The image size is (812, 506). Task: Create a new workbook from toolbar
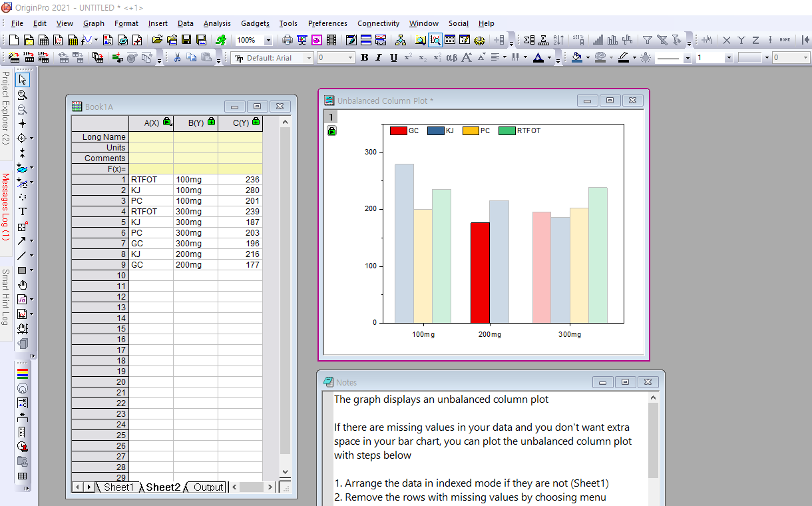(x=43, y=40)
